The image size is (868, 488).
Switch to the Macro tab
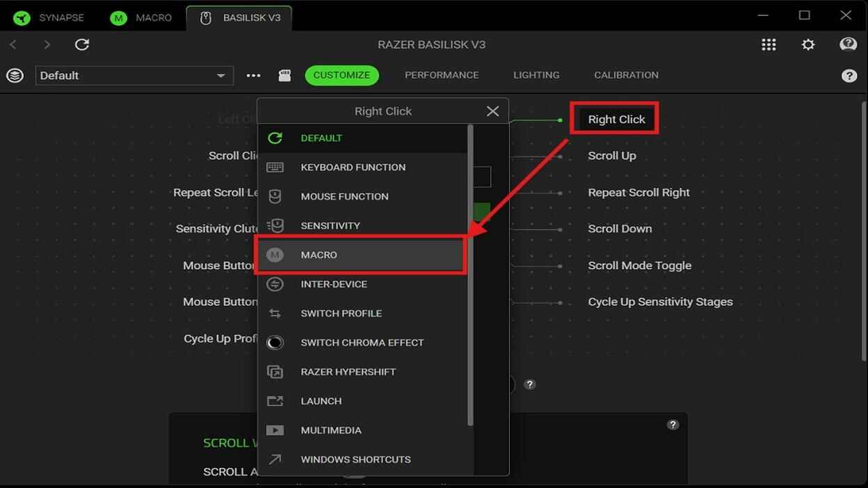pos(141,17)
